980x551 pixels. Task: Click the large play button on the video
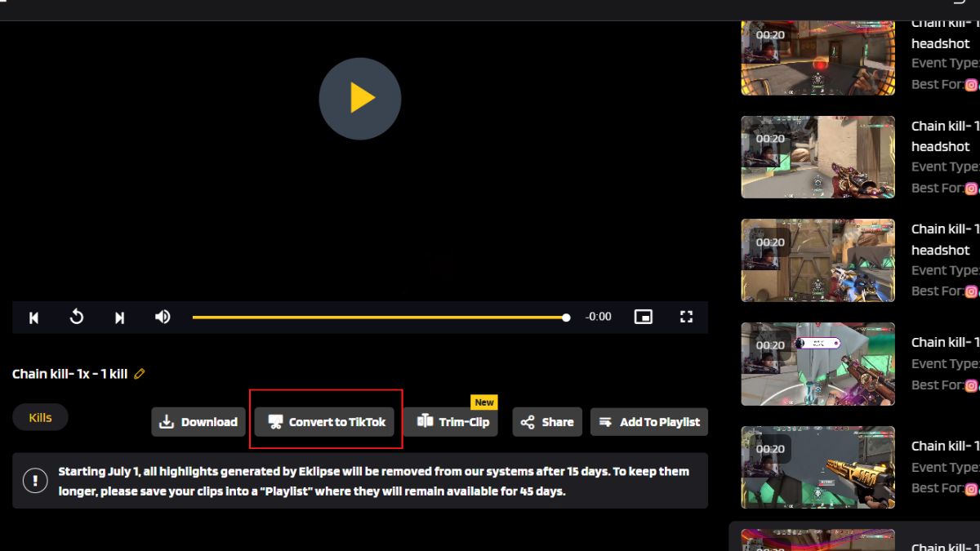click(359, 98)
